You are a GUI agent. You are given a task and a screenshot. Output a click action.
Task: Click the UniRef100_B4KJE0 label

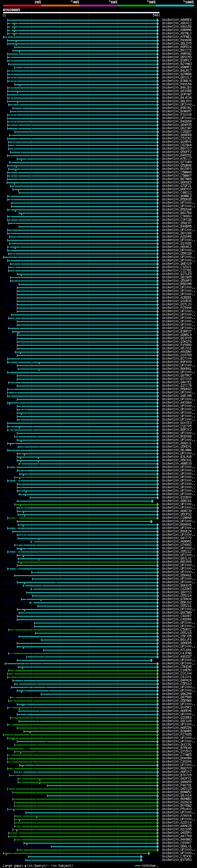coord(177,88)
